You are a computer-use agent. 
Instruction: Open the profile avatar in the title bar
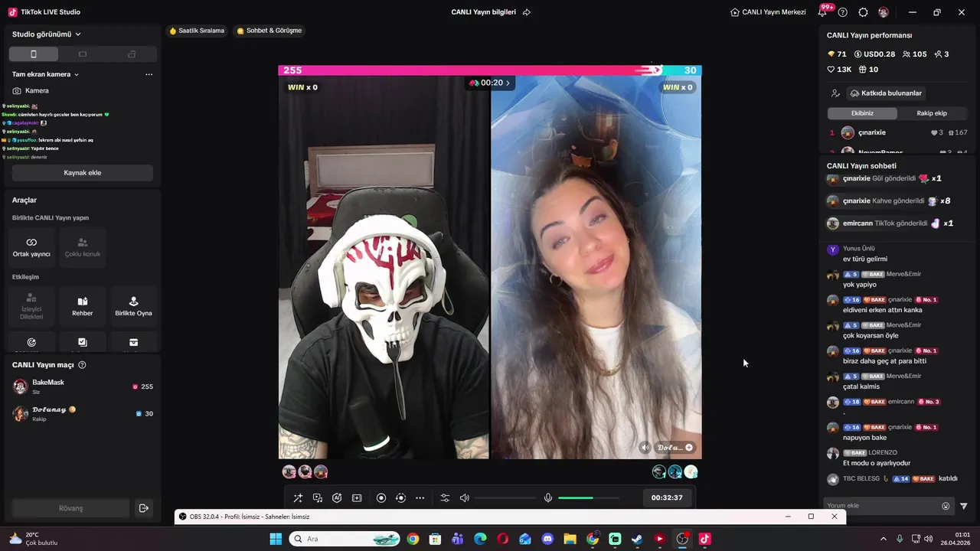(884, 12)
